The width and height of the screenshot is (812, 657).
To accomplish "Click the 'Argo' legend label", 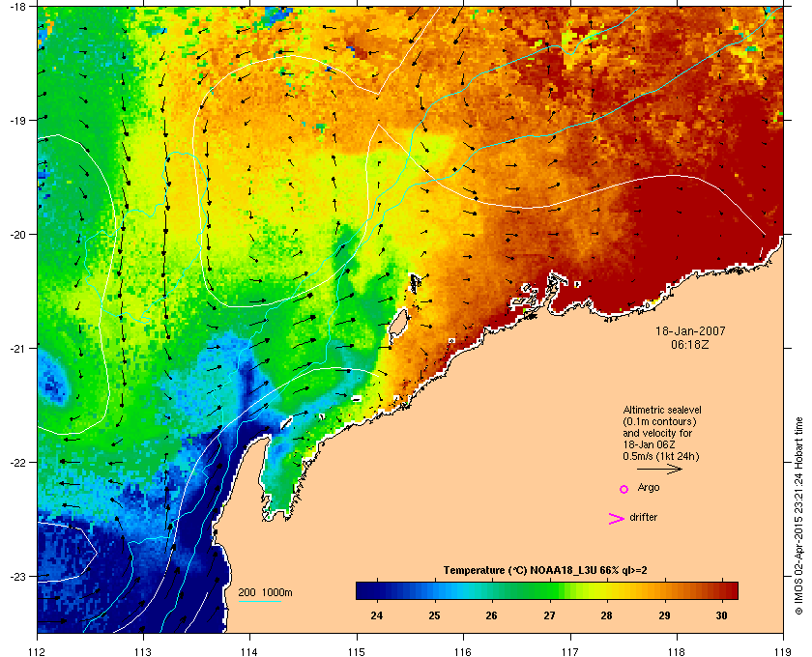I will 649,488.
